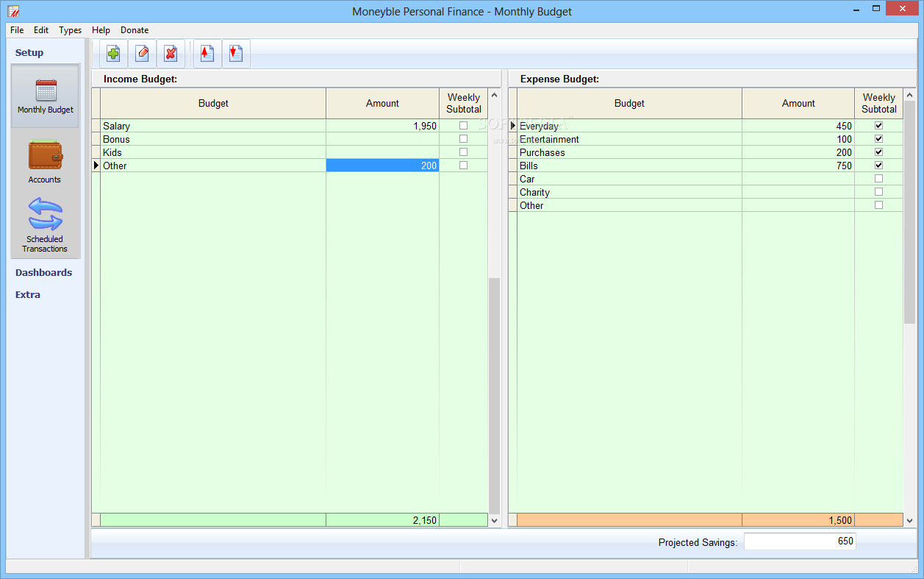Uncheck Weekly Subtotal for Everyday
The width and height of the screenshot is (924, 579).
[878, 126]
